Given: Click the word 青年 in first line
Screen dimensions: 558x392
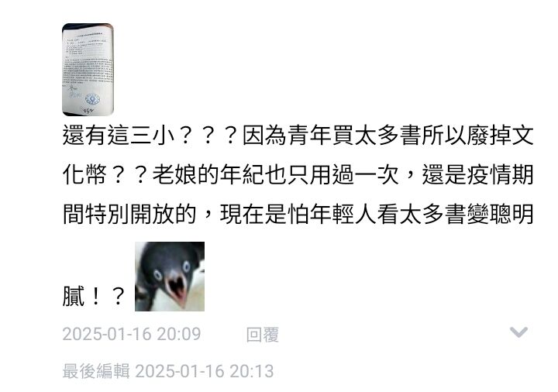Looking at the screenshot, I should 310,136.
